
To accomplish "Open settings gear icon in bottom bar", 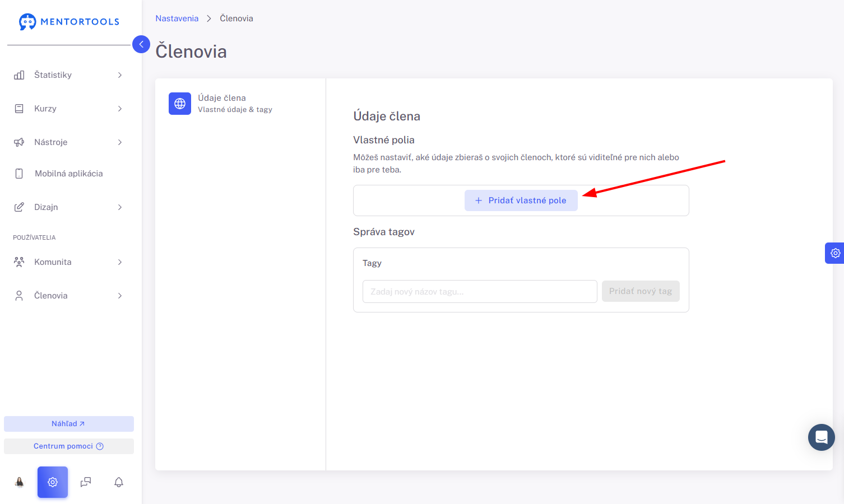I will tap(53, 482).
